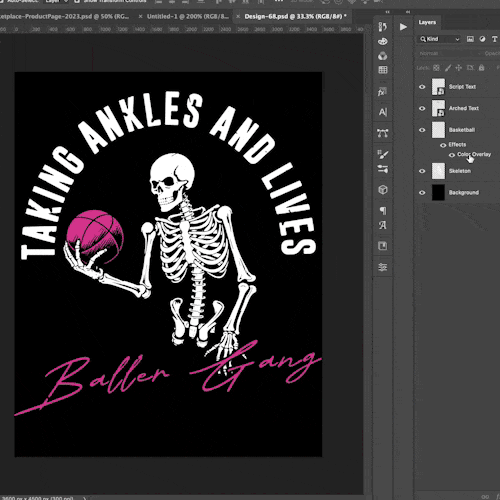Open the Swatches grid panel icon
The image size is (500, 500).
click(x=383, y=70)
